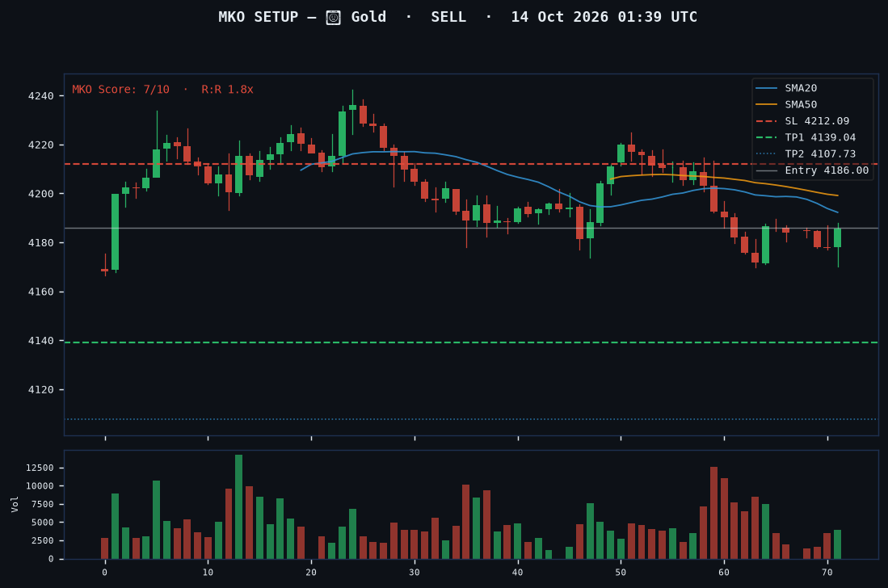Click the red dashed SL swatch in legend
The image size is (888, 588).
coord(766,120)
